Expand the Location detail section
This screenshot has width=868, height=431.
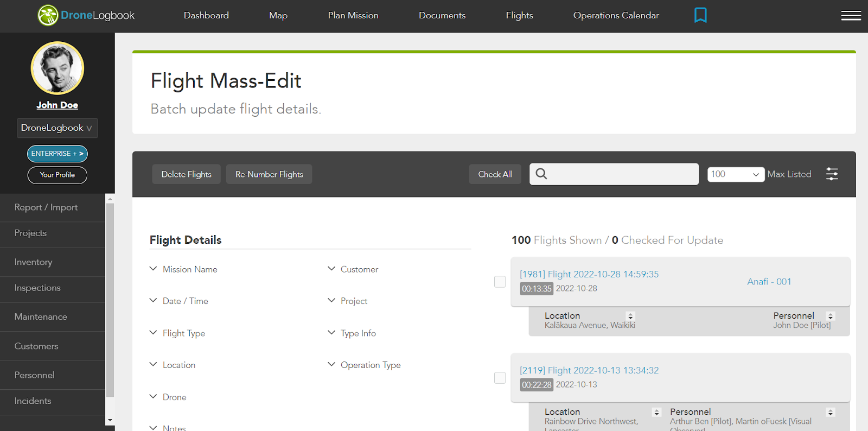172,365
